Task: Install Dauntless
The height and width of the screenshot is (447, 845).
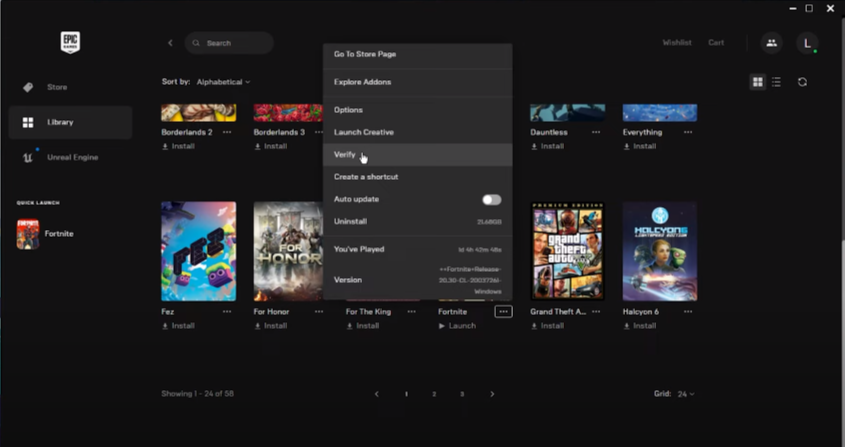Action: point(548,146)
